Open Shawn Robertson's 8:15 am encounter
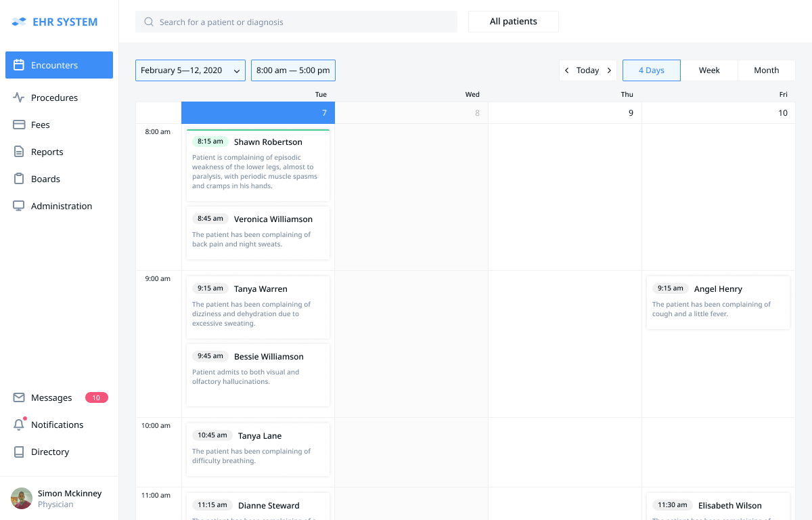The height and width of the screenshot is (520, 812). pyautogui.click(x=258, y=165)
